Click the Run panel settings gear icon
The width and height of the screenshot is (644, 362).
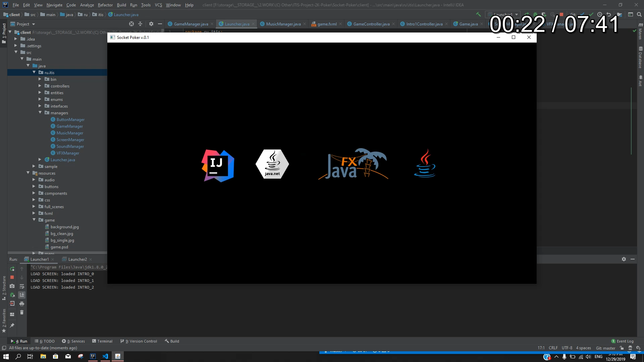tap(624, 259)
